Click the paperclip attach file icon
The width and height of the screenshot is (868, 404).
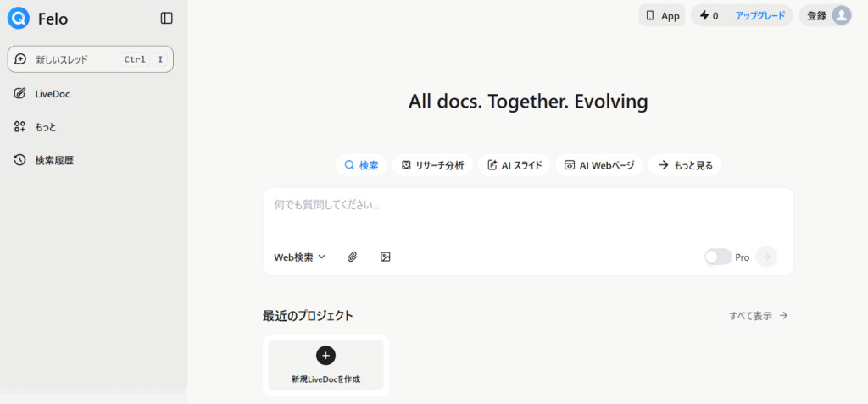pyautogui.click(x=353, y=257)
